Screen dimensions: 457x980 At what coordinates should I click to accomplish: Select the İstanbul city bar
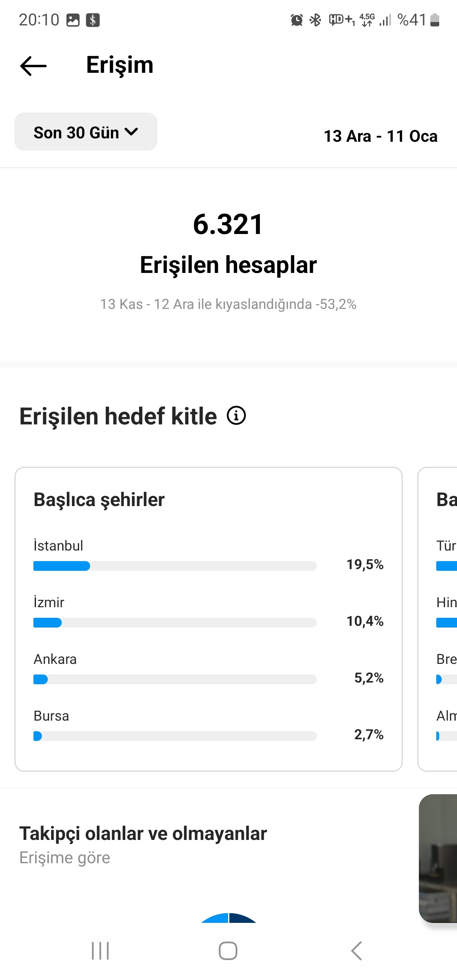click(175, 566)
